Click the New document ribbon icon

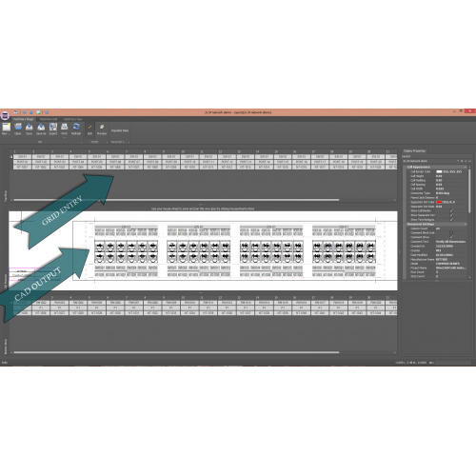click(x=6, y=128)
